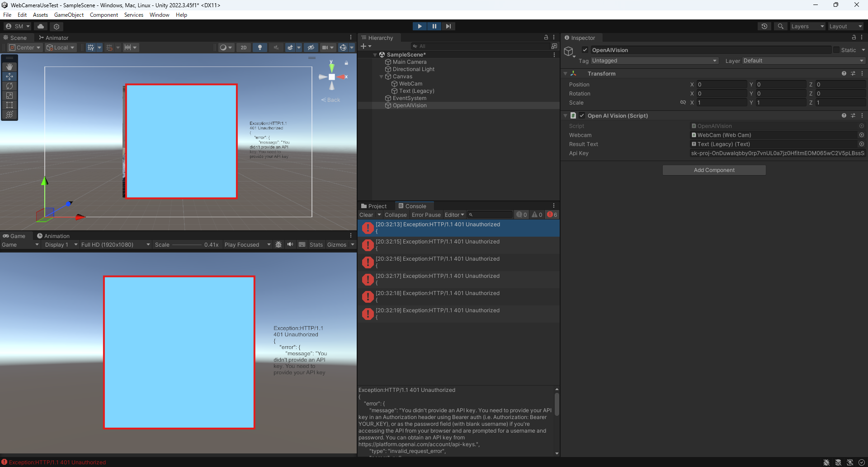Toggle Scene lighting with the lightbulb icon
This screenshot has width=868, height=467.
tap(259, 48)
